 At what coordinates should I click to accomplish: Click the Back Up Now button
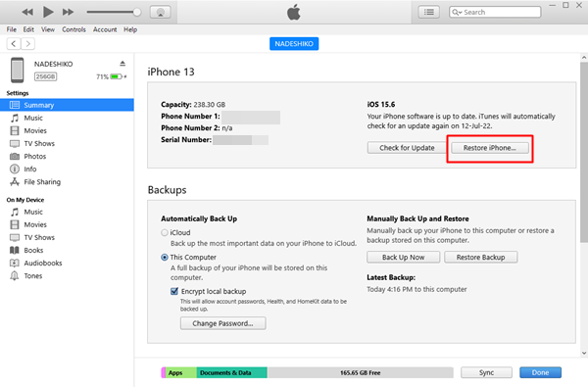click(x=403, y=258)
